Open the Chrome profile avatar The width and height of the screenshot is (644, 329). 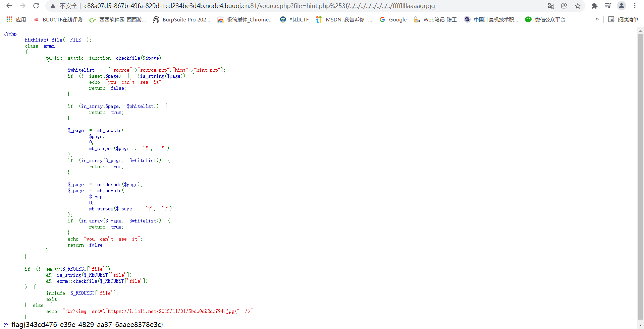tap(622, 6)
